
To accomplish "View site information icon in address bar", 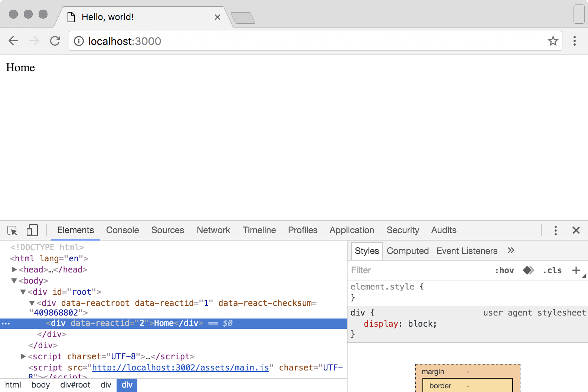I will [x=79, y=41].
